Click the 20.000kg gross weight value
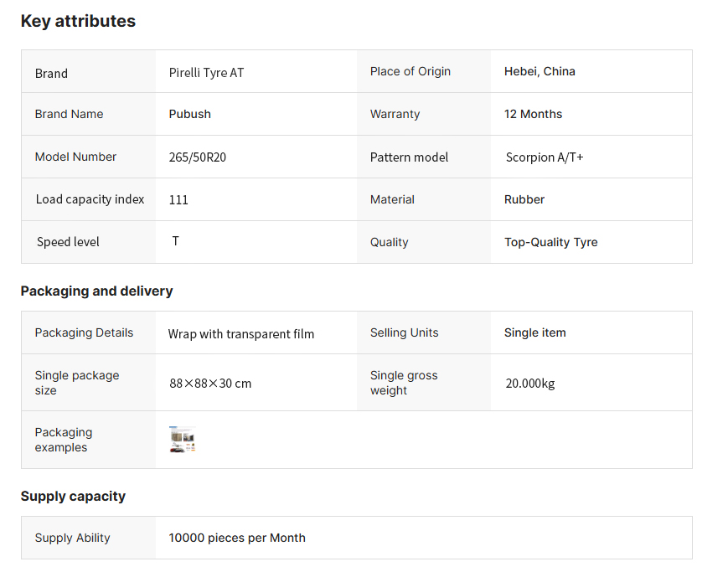Screen dimensions: 728x572 (529, 384)
